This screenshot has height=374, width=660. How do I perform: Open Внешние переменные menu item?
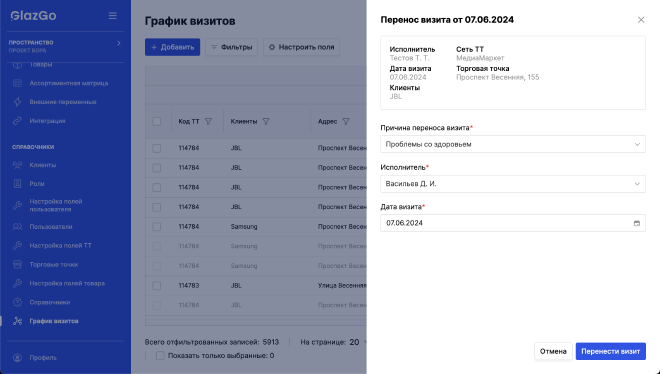[63, 102]
